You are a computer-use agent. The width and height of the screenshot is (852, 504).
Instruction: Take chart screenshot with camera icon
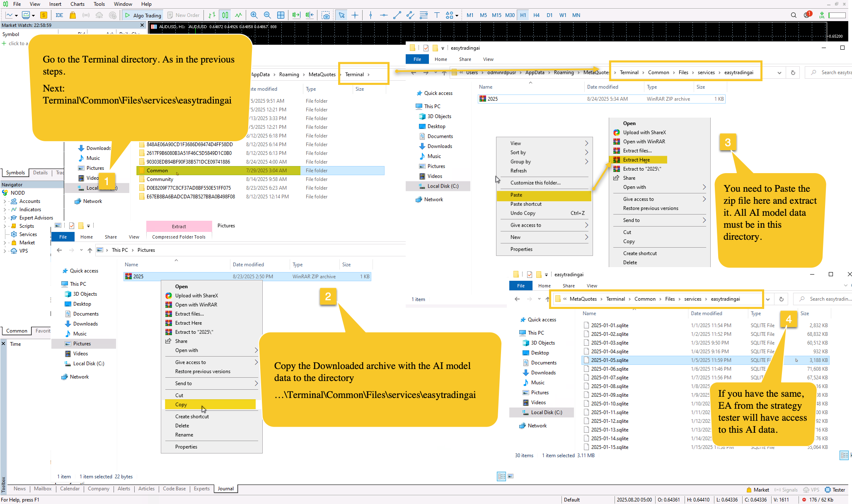click(326, 15)
